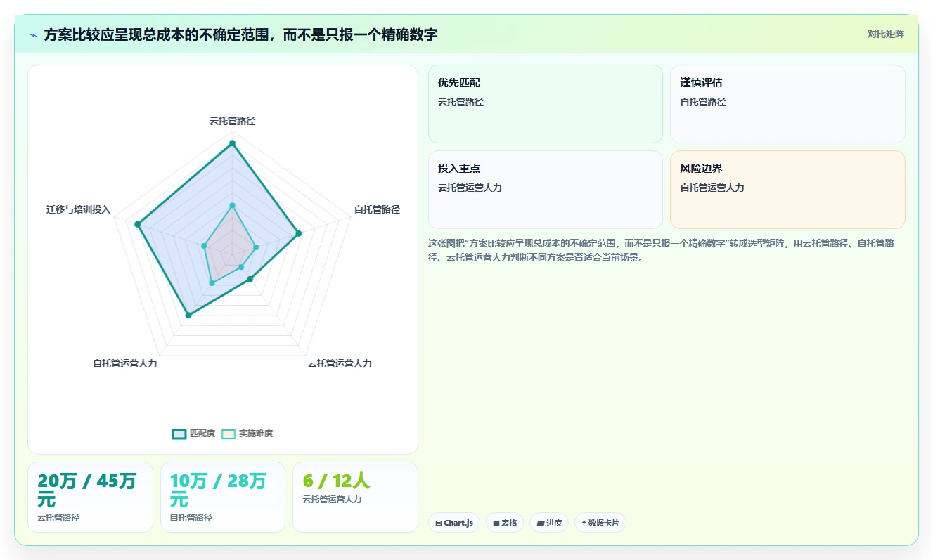The image size is (933, 560).
Task: Click the top 匹配度 radar data point
Action: point(232,143)
